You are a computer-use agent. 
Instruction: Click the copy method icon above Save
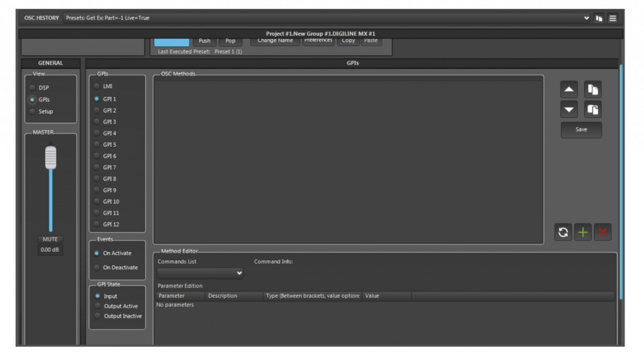[x=592, y=90]
